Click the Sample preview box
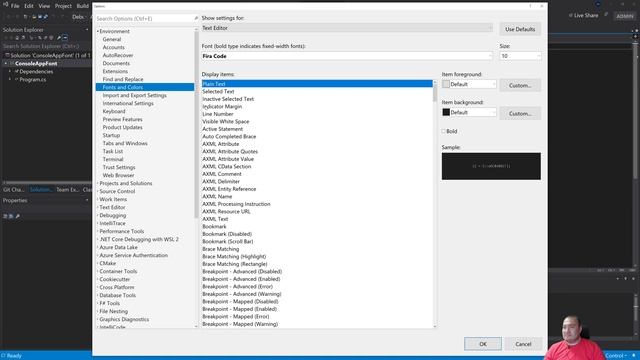Viewport: 640px width, 360px height. click(491, 166)
